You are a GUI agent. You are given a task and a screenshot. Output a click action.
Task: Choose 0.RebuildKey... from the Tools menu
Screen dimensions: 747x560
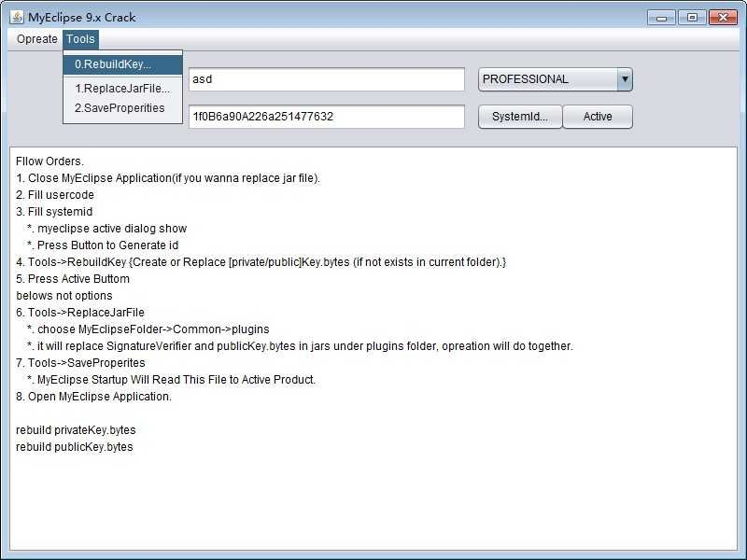click(123, 64)
